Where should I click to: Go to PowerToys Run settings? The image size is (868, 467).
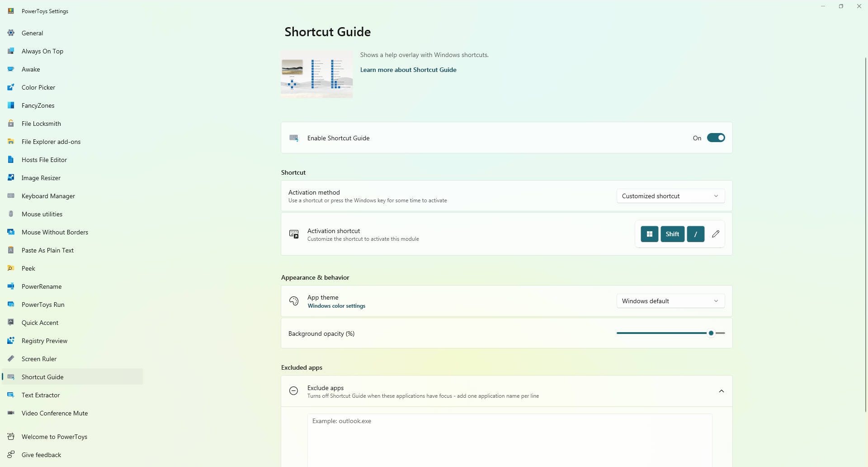point(43,305)
